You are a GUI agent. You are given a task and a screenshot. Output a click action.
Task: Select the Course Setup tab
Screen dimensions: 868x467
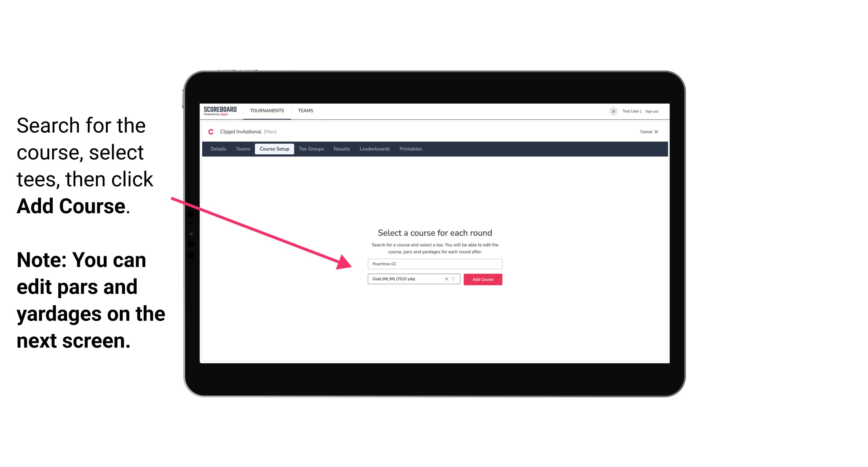click(275, 149)
